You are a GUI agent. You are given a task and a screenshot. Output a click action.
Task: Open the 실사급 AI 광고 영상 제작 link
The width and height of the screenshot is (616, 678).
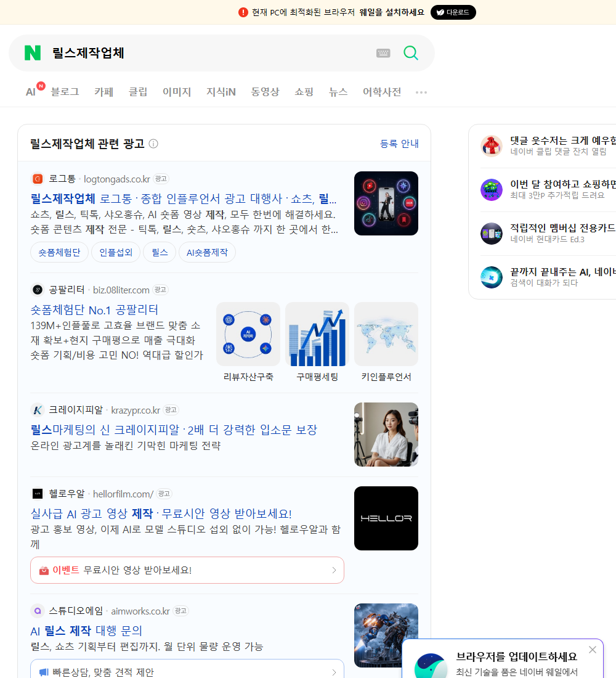coord(161,513)
